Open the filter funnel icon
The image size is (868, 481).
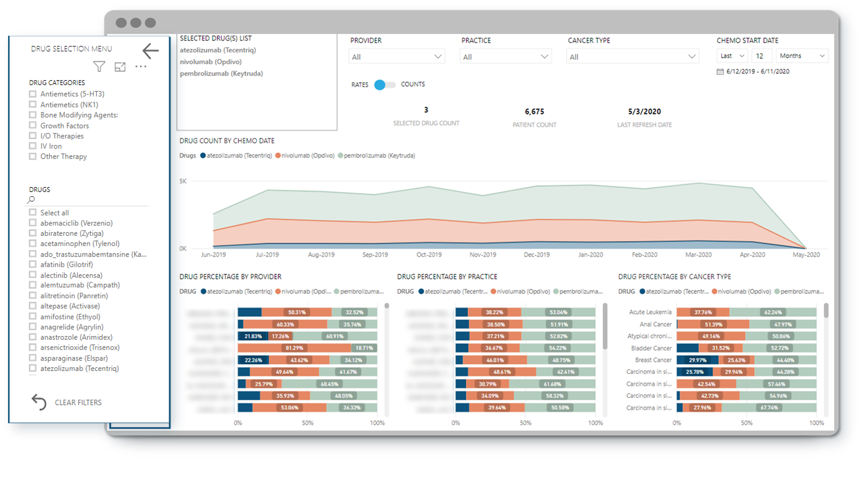(99, 66)
